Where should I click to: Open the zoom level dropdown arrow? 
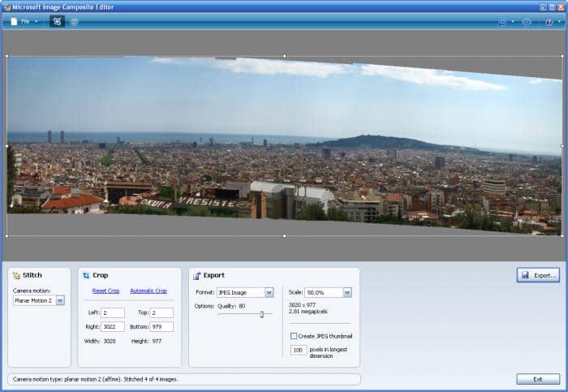click(513, 22)
